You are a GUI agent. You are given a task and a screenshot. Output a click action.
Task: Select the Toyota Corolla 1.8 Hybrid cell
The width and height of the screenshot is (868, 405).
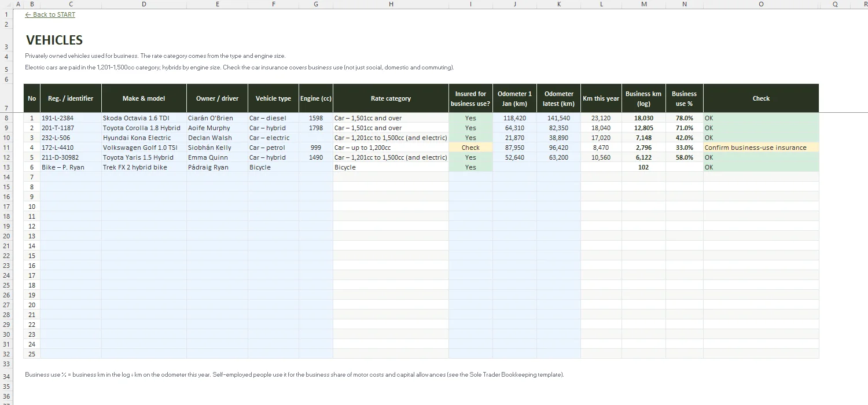[144, 128]
